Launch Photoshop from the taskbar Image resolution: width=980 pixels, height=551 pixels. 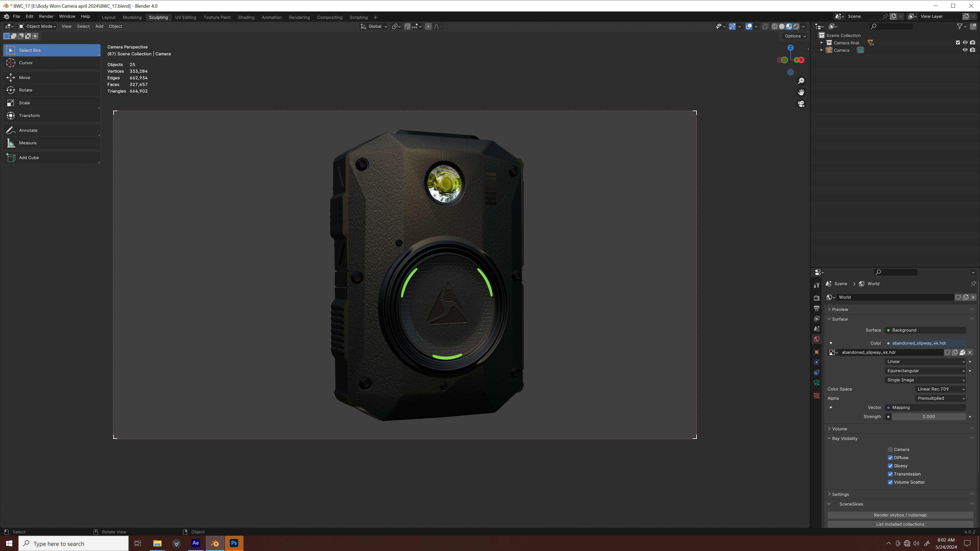pos(234,543)
